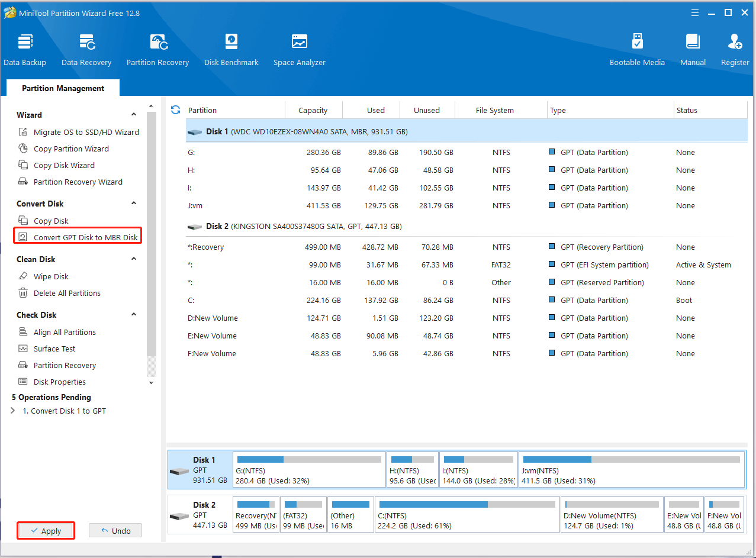This screenshot has width=756, height=558.
Task: Click the Surface Test icon
Action: coord(23,349)
